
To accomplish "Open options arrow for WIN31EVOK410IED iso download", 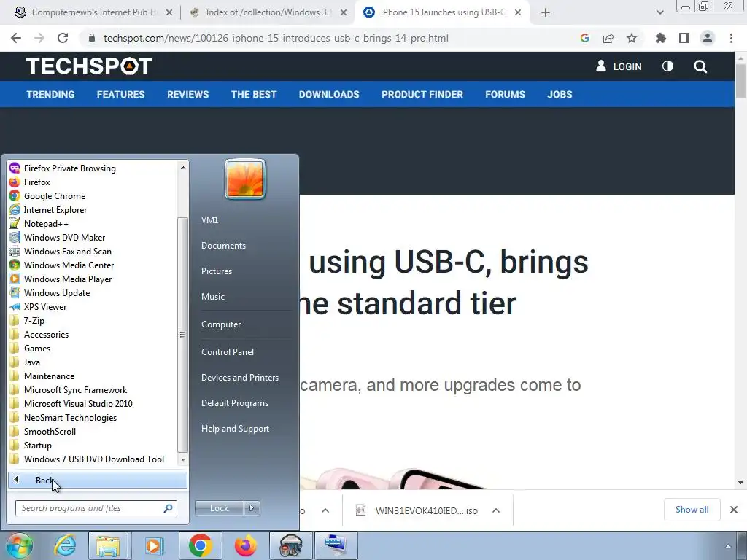I will 496,510.
